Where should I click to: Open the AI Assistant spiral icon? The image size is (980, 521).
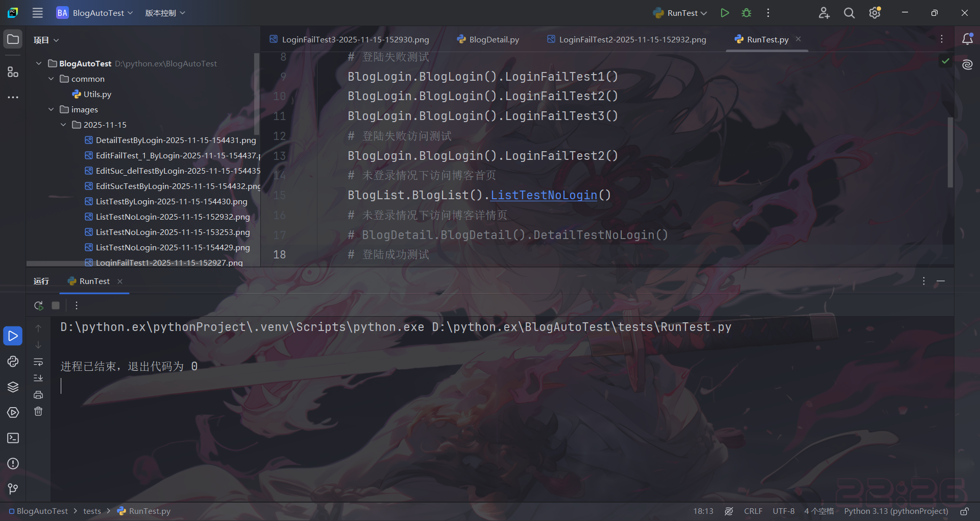(x=967, y=65)
